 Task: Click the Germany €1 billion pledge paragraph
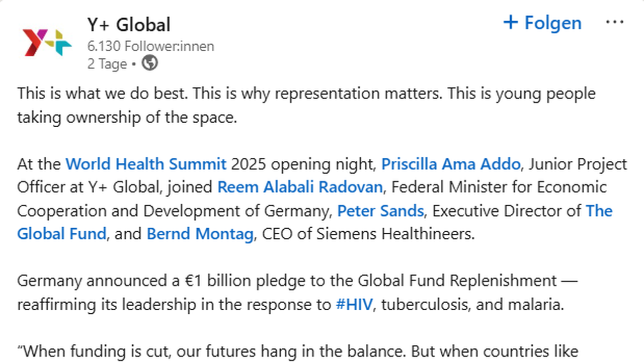(287, 281)
